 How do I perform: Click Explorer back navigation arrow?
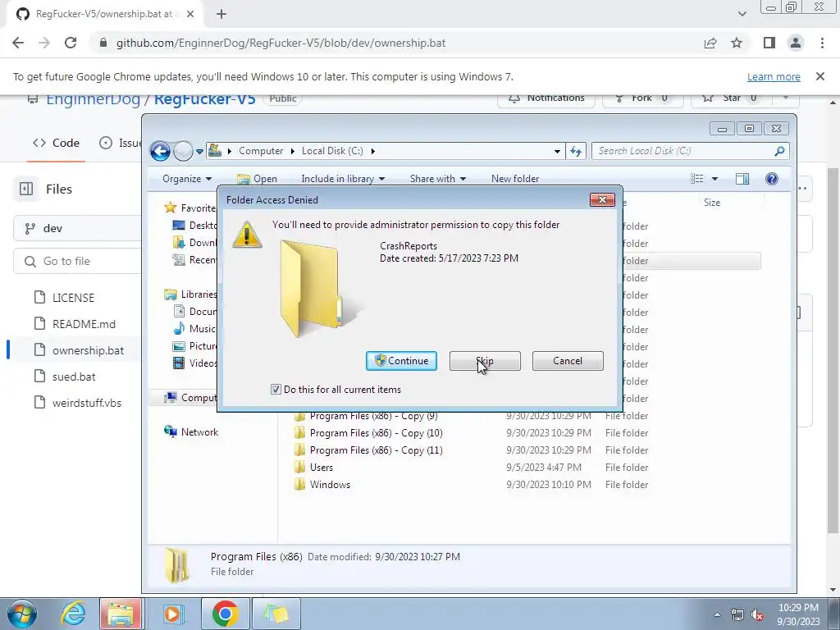[x=160, y=151]
